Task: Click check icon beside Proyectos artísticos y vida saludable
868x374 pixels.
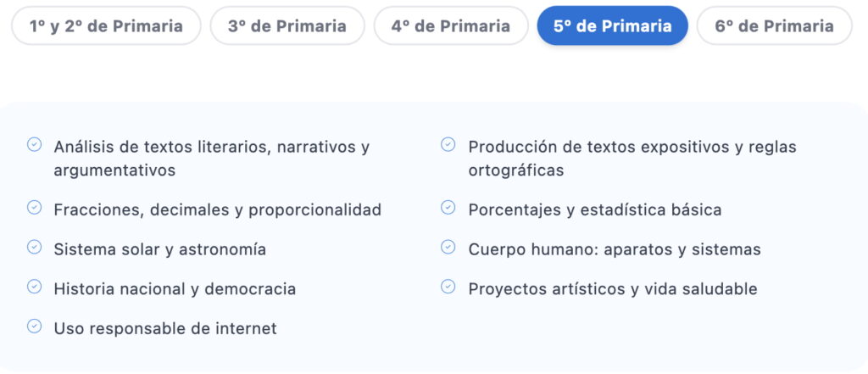Action: pyautogui.click(x=448, y=287)
